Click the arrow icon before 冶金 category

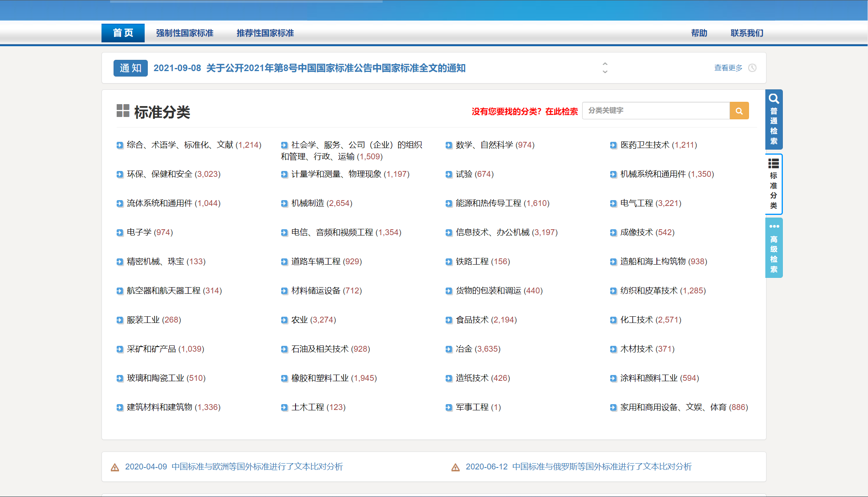[x=449, y=349]
